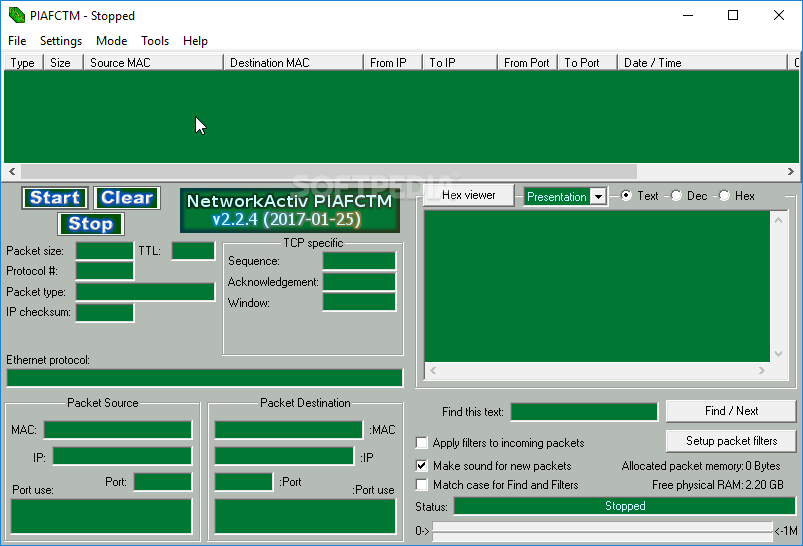
Task: Open the Settings menu
Action: tap(60, 41)
